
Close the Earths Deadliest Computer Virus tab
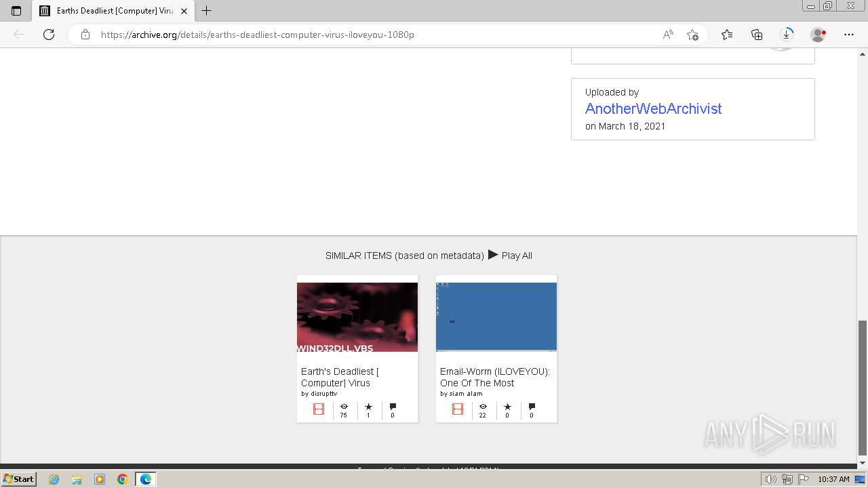[184, 11]
